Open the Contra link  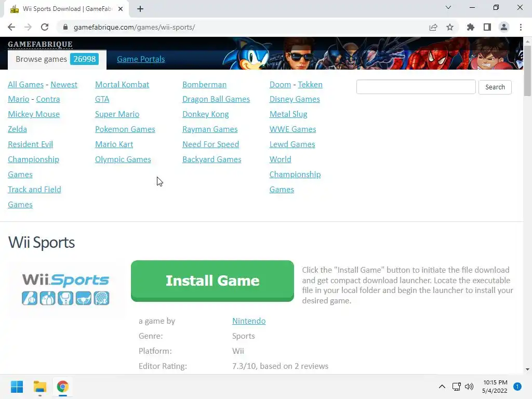pos(48,99)
